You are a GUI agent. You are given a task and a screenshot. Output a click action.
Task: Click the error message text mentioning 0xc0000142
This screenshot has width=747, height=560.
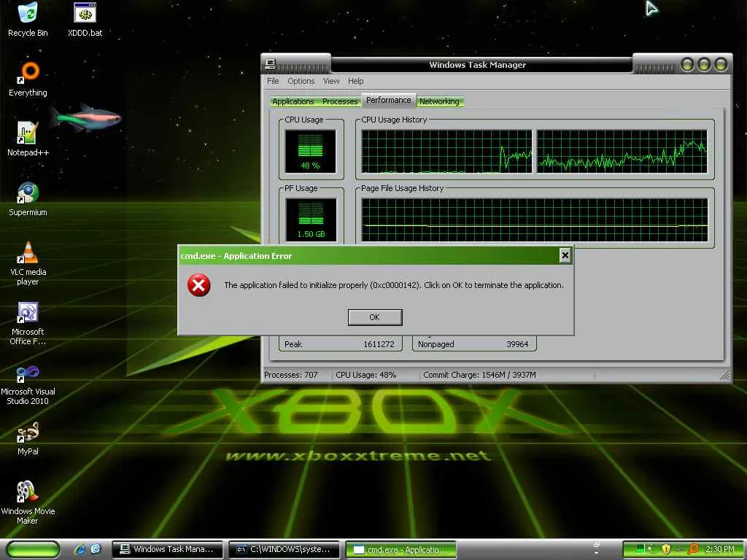[393, 285]
